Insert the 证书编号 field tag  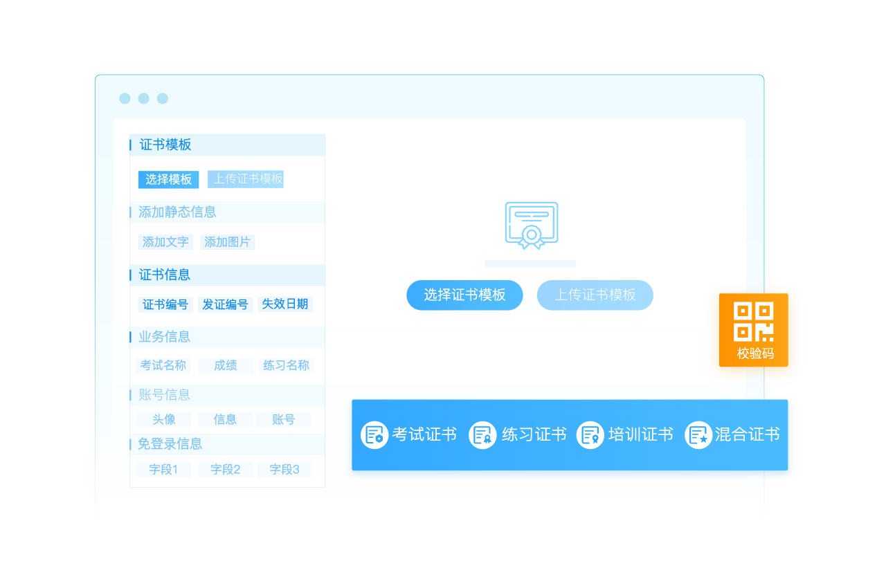(x=165, y=304)
